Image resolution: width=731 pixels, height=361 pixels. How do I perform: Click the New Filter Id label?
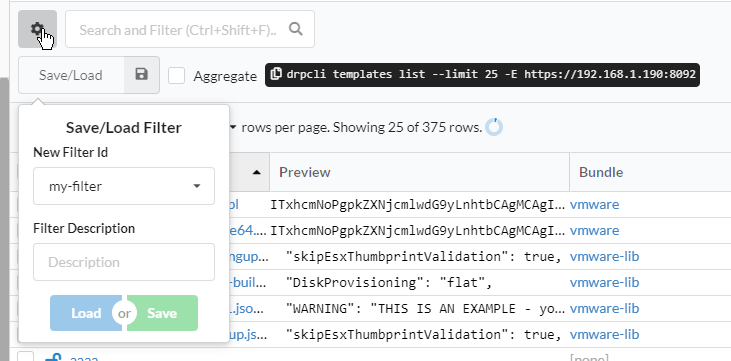tap(70, 152)
